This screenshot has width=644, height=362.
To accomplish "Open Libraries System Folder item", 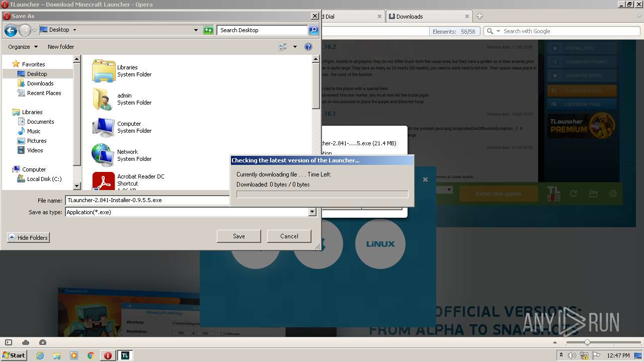I will (x=122, y=71).
